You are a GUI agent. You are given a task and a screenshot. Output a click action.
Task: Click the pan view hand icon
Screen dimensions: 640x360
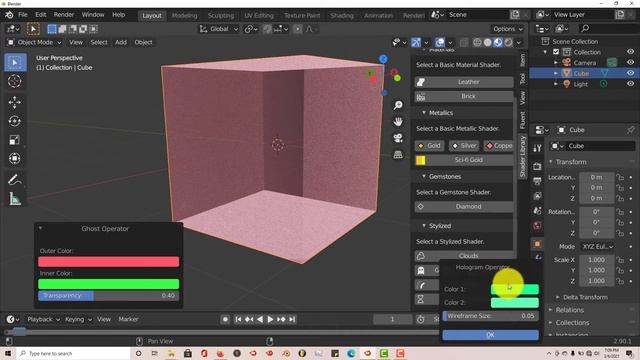coord(398,122)
